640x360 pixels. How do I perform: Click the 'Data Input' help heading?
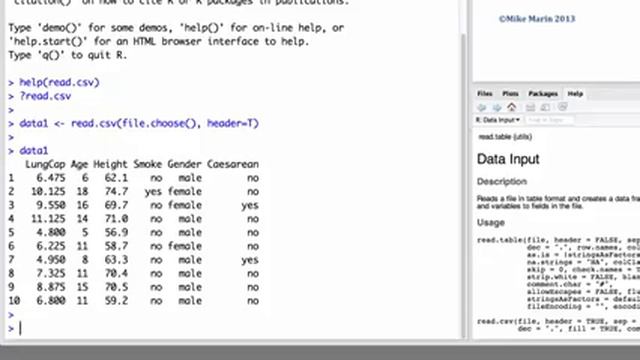(508, 159)
